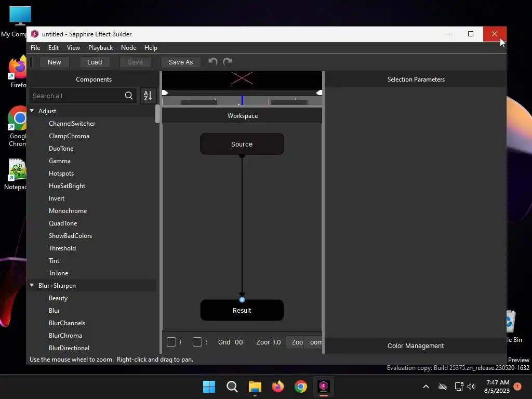This screenshot has height=399, width=532.
Task: Open the volume control in the tray
Action: [x=471, y=387]
